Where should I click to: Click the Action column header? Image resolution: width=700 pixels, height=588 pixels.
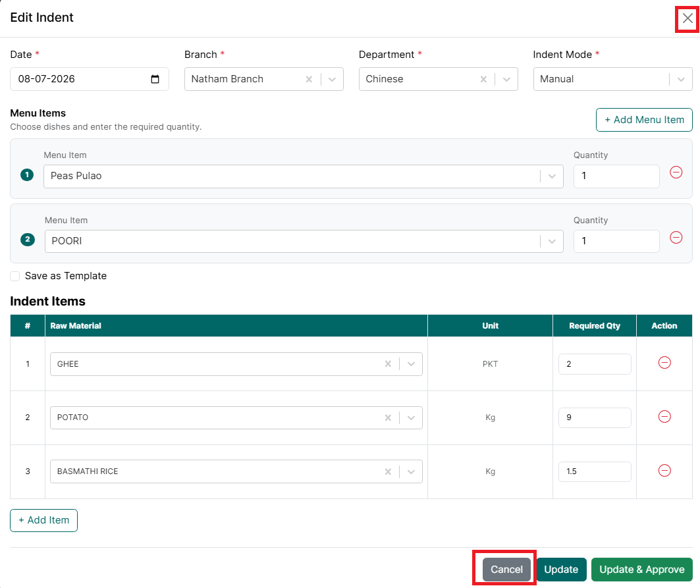point(664,325)
